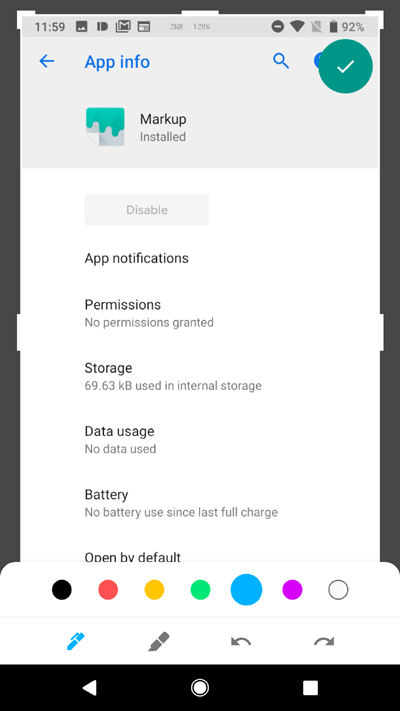400x711 pixels.
Task: Choose the yellow color swatch
Action: pyautogui.click(x=154, y=590)
